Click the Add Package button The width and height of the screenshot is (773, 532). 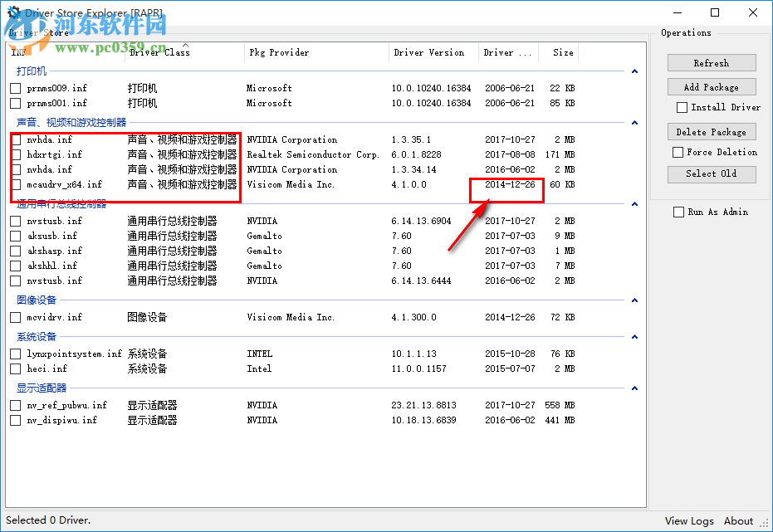(712, 86)
